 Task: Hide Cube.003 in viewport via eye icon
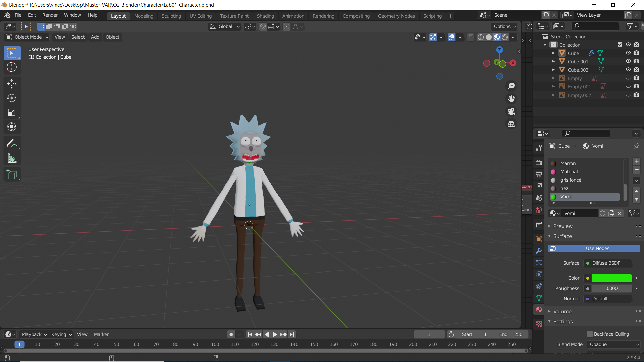point(628,70)
